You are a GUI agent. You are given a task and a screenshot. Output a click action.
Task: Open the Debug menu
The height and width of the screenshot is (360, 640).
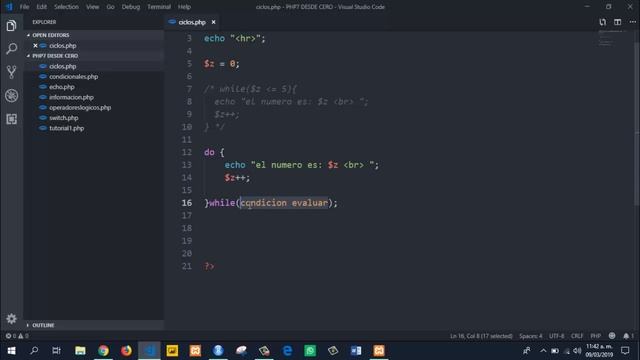(131, 7)
